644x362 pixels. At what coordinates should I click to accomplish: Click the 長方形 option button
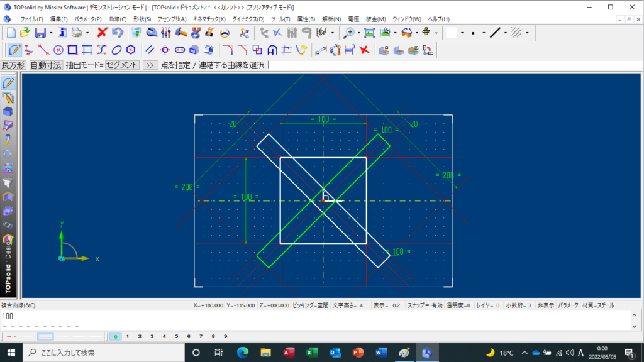click(13, 65)
